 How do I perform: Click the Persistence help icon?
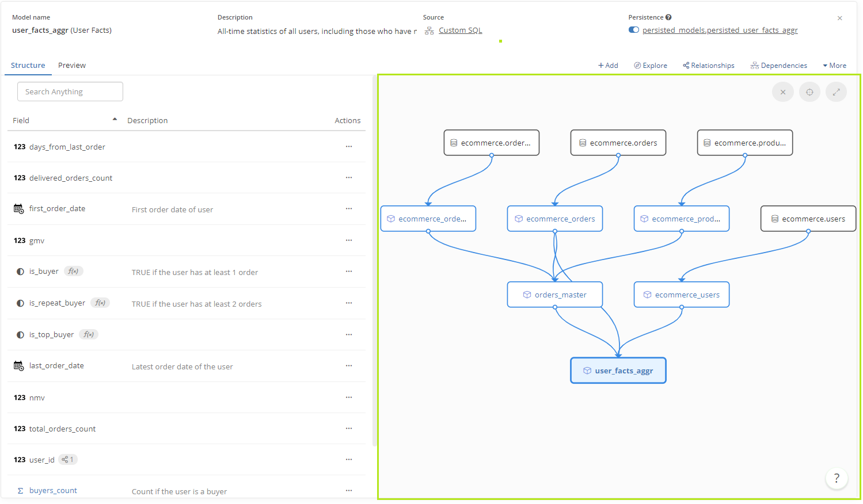(668, 17)
